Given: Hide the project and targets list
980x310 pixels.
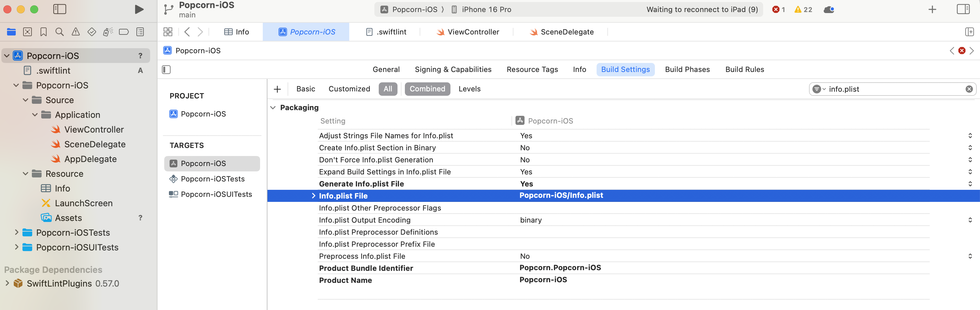Looking at the screenshot, I should (166, 70).
